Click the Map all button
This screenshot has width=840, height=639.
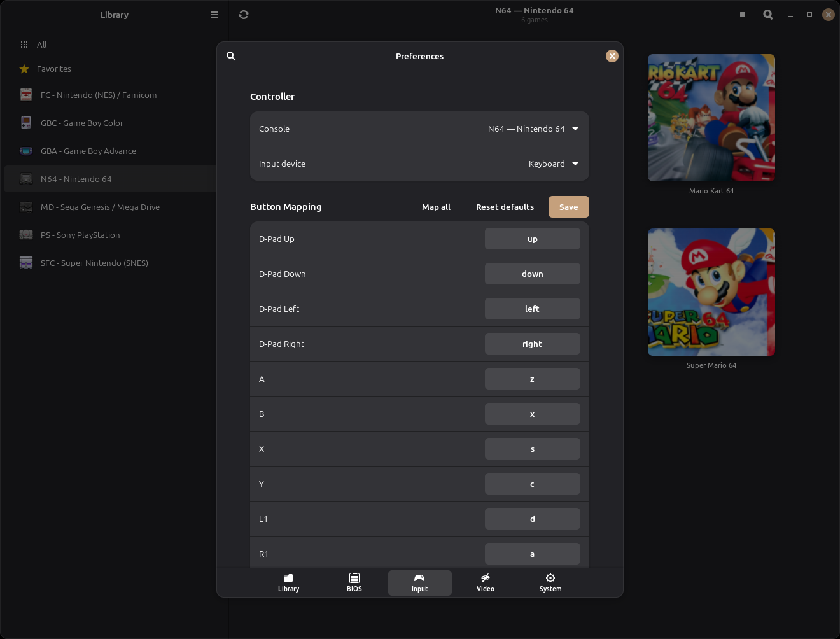(x=436, y=207)
